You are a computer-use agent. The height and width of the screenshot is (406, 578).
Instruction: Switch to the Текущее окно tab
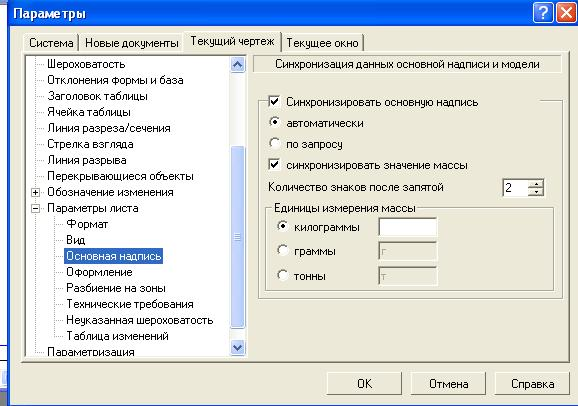pos(323,43)
